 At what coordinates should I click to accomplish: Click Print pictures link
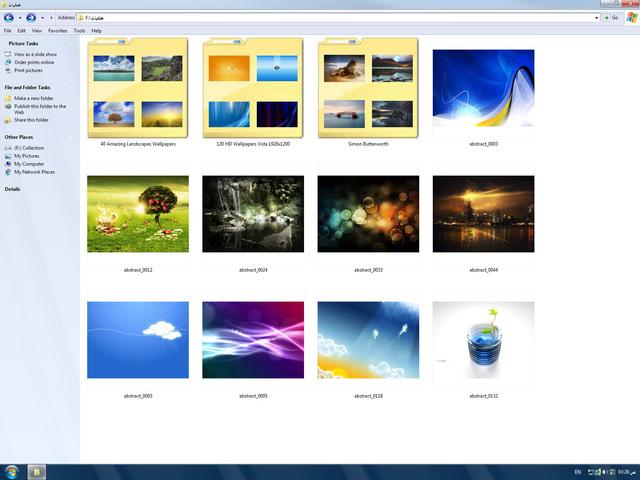[28, 71]
